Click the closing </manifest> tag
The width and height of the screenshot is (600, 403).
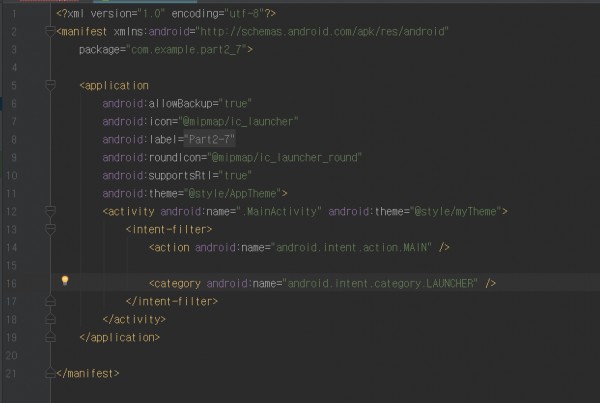[x=88, y=374]
